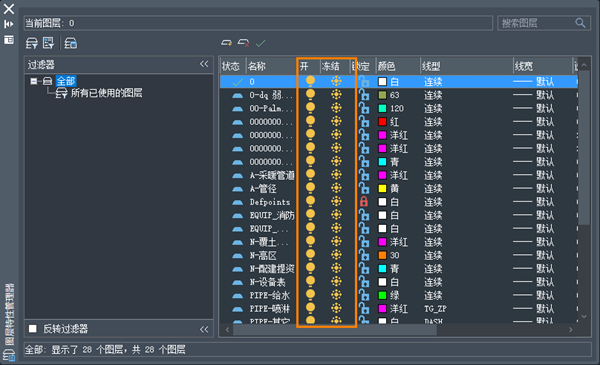
Task: Click the 默认 lineweight of layer N-设备表
Action: 545,282
